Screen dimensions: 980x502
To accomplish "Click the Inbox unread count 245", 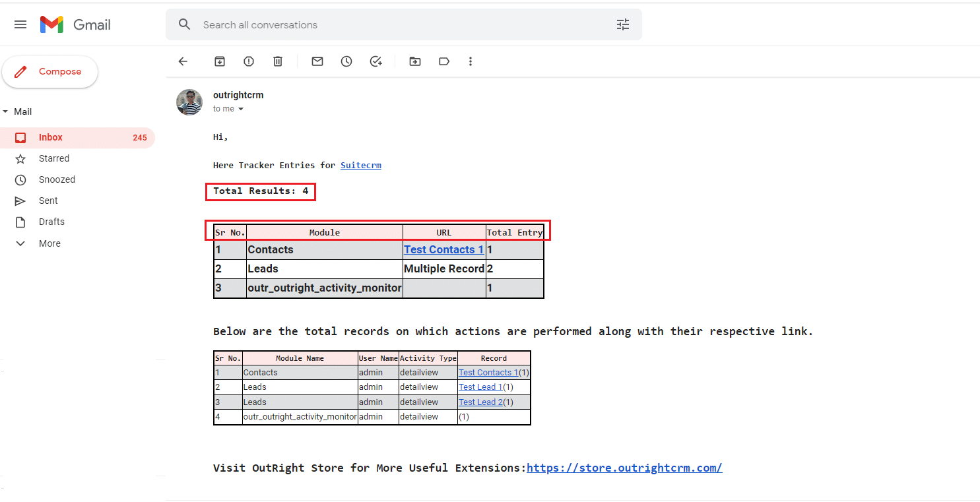I will [x=139, y=138].
